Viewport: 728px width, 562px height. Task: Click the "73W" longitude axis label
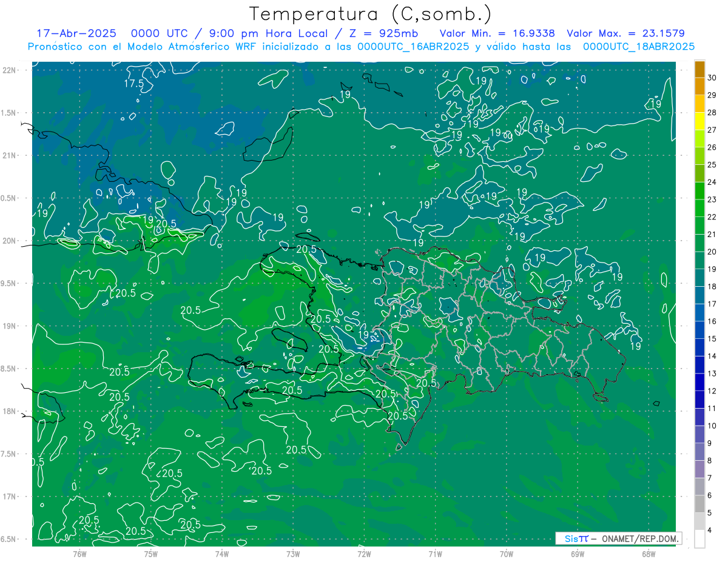click(x=293, y=554)
